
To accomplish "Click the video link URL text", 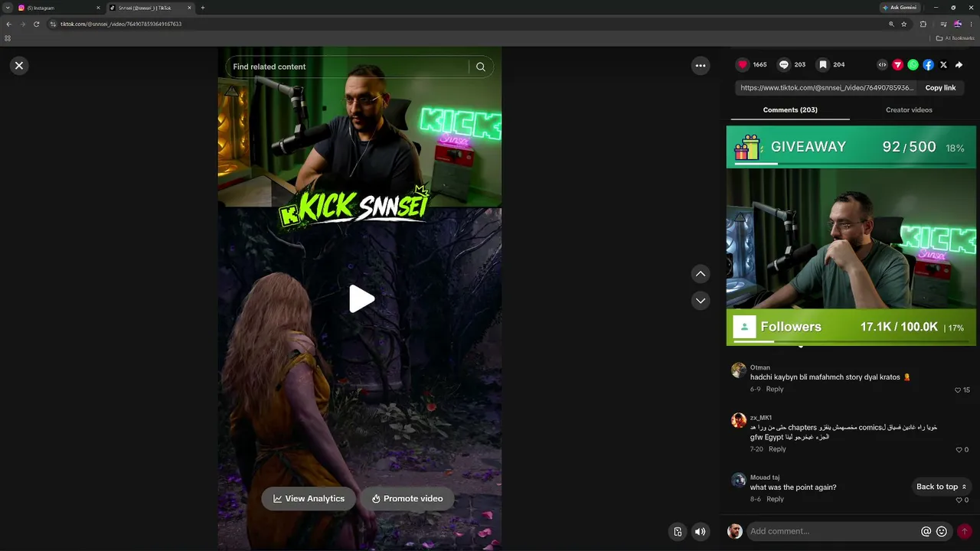I will point(827,88).
